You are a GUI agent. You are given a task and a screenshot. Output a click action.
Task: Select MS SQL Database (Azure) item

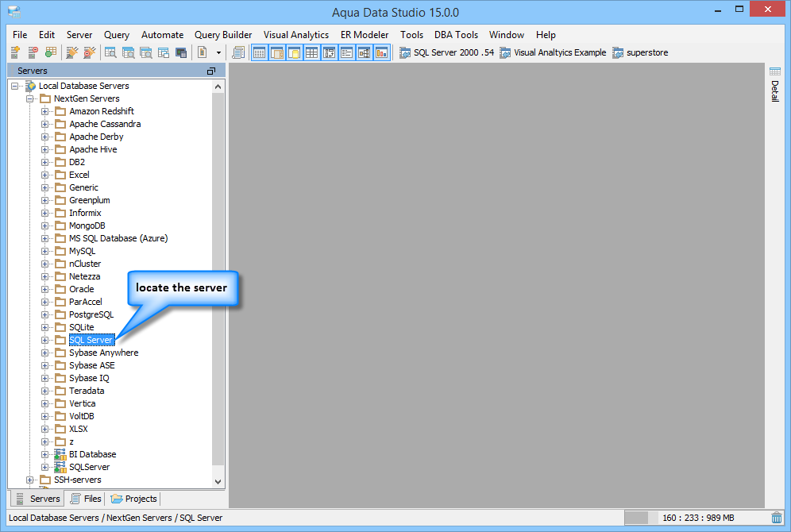click(x=118, y=238)
